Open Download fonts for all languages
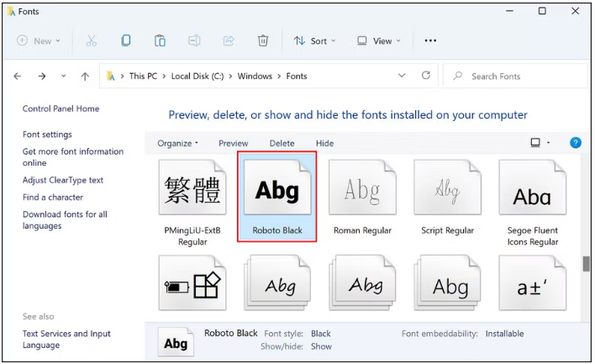 (x=65, y=219)
